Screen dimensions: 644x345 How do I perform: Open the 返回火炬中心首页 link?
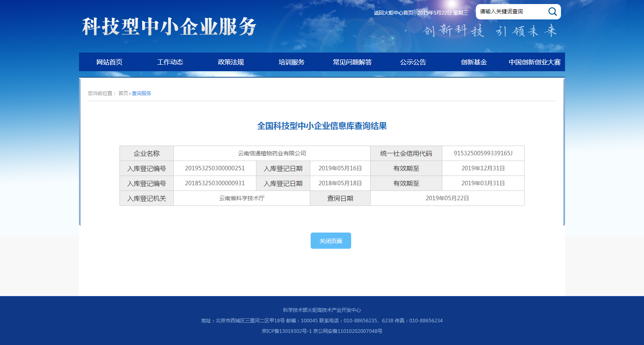(393, 13)
